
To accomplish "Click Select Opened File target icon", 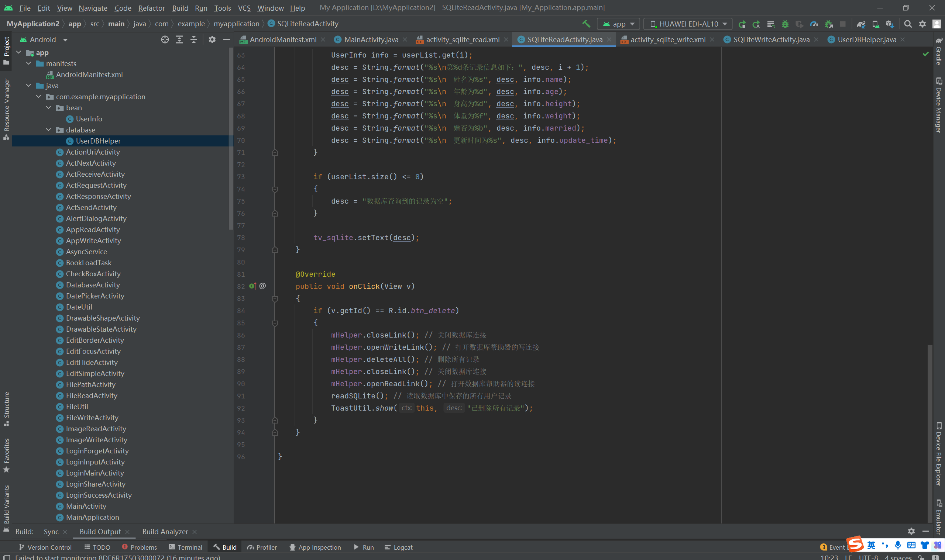I will coord(165,39).
